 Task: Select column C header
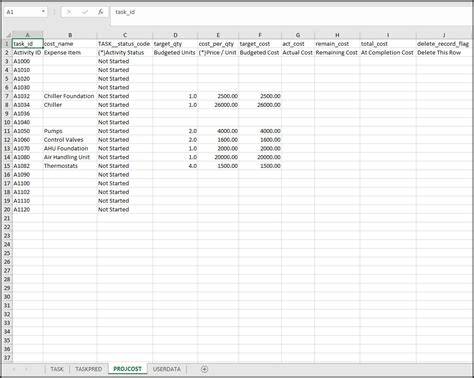[x=125, y=35]
